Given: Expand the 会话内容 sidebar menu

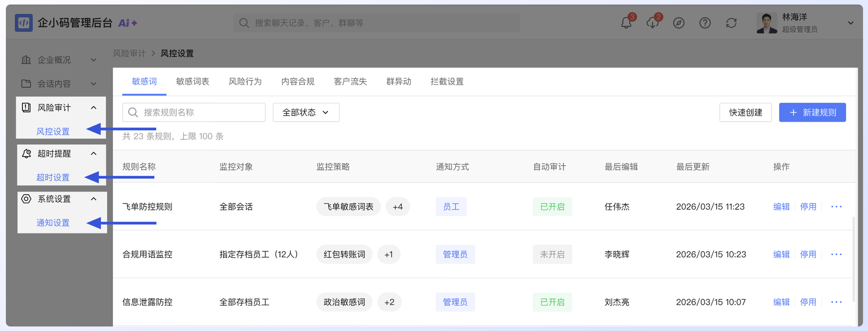Looking at the screenshot, I should coord(59,84).
